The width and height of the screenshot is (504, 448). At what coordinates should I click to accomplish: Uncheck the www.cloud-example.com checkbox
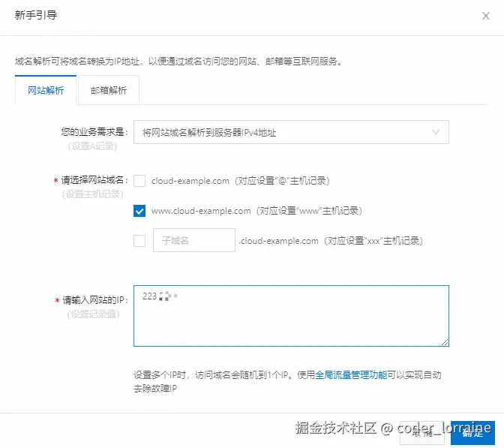(139, 211)
